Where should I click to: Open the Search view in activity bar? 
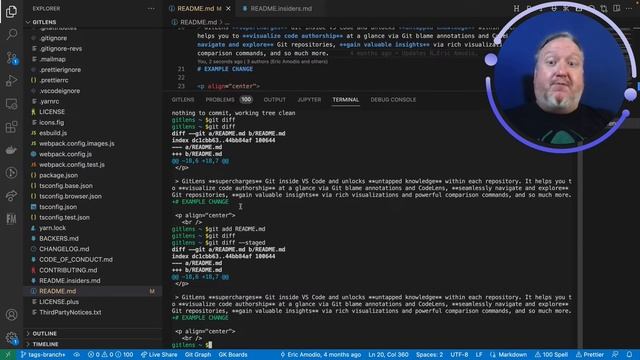pyautogui.click(x=11, y=34)
